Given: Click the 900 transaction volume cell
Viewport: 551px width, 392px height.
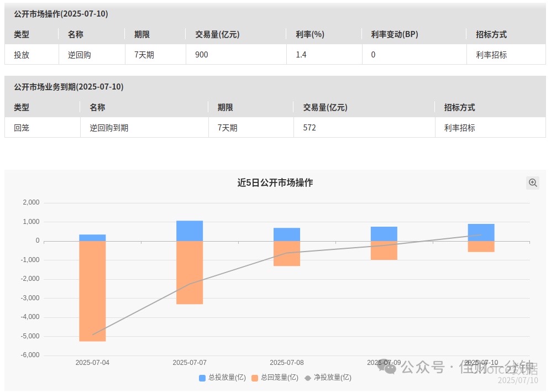Looking at the screenshot, I should point(202,55).
